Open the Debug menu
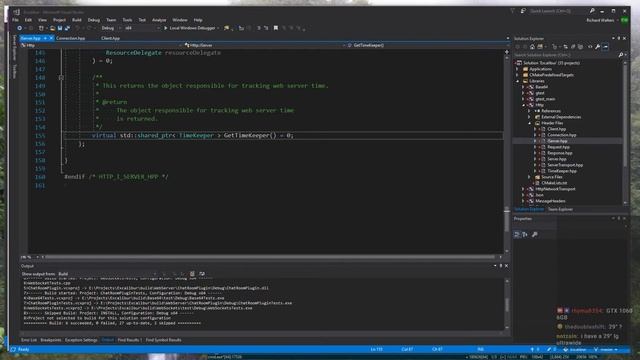Viewport: 640px width, 360px height. point(93,20)
